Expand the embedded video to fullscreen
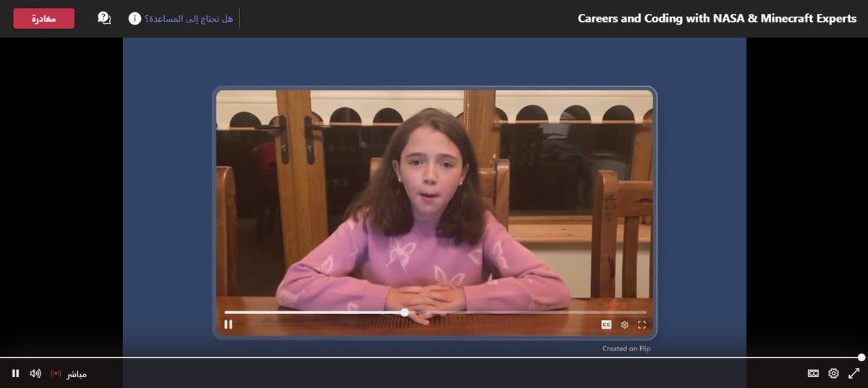The width and height of the screenshot is (868, 388). point(642,325)
